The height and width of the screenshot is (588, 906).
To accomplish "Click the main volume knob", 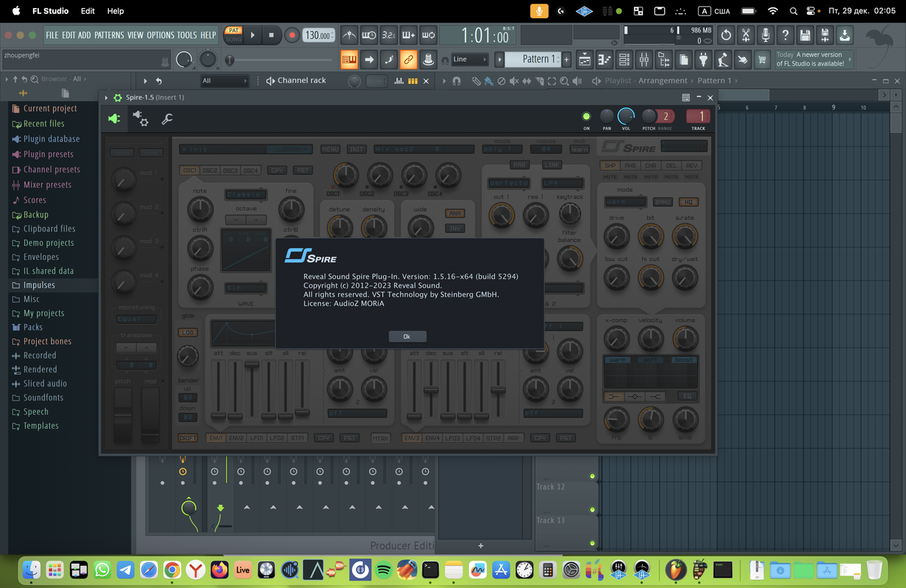I will 184,59.
